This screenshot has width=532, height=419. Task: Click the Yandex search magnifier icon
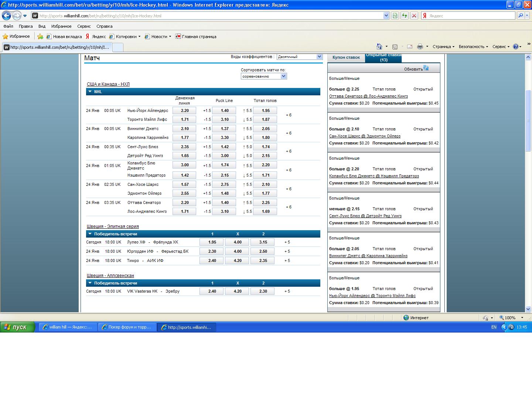click(521, 16)
